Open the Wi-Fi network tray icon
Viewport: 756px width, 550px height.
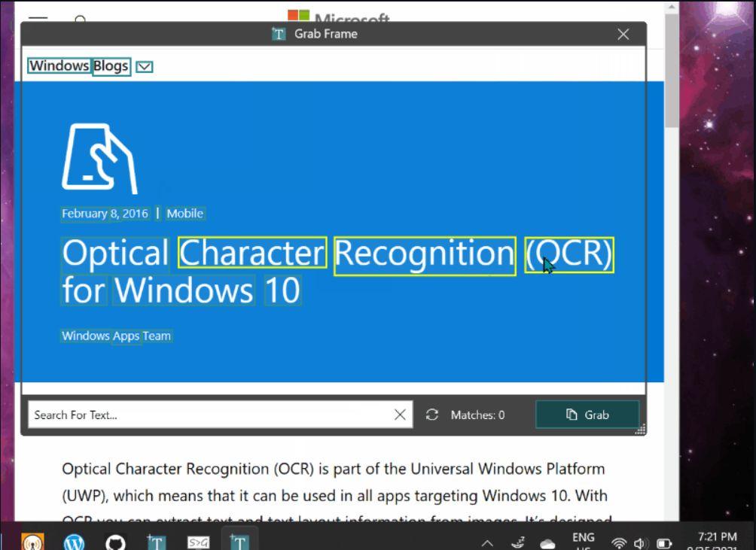[619, 543]
